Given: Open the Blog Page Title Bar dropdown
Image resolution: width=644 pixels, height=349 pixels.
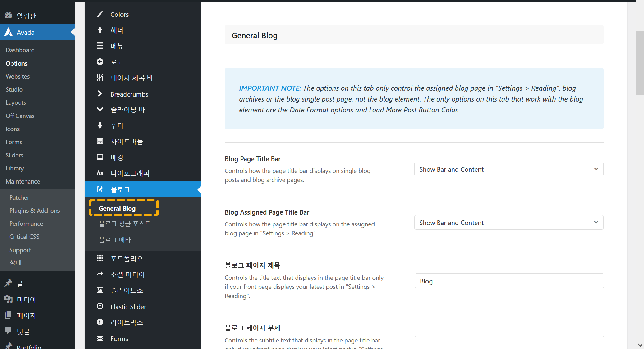Looking at the screenshot, I should coord(508,169).
